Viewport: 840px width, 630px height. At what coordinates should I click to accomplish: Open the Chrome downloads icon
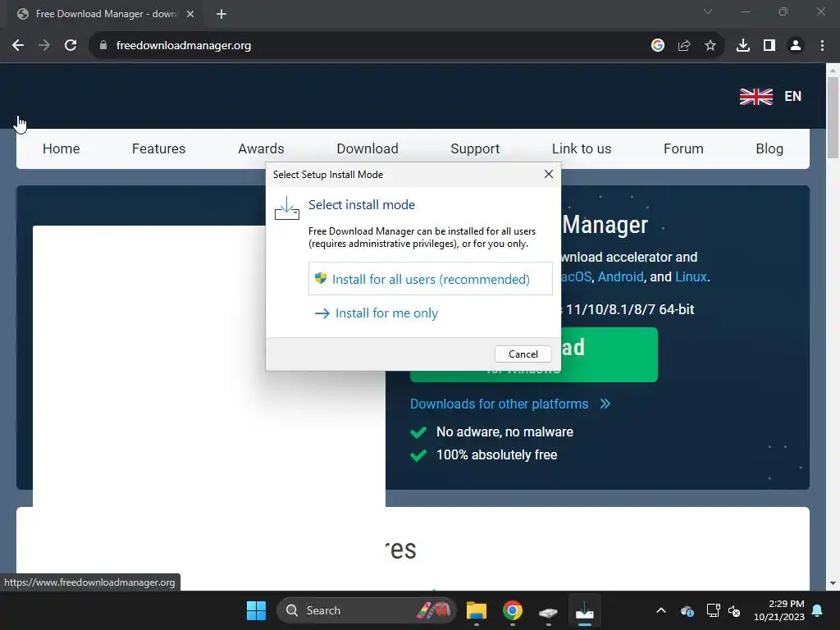click(x=743, y=46)
